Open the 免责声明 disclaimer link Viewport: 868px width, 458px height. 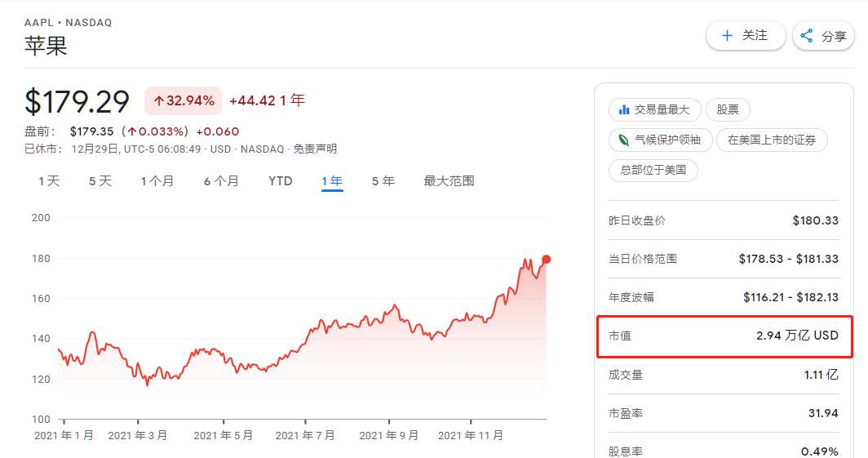[x=315, y=149]
